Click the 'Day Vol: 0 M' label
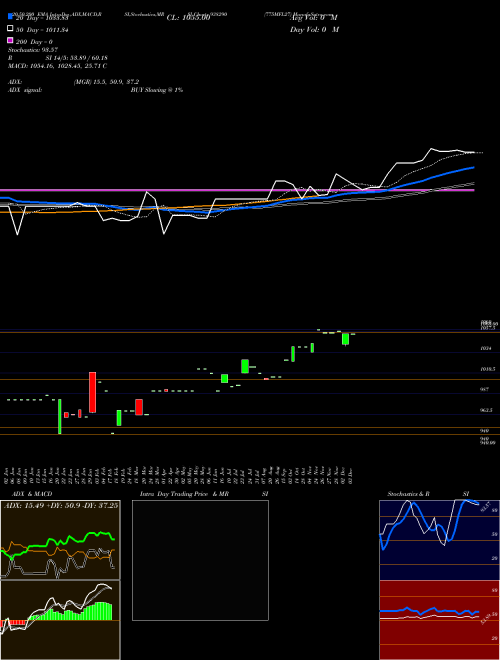Viewport: 500px width, 660px height. coord(314,29)
